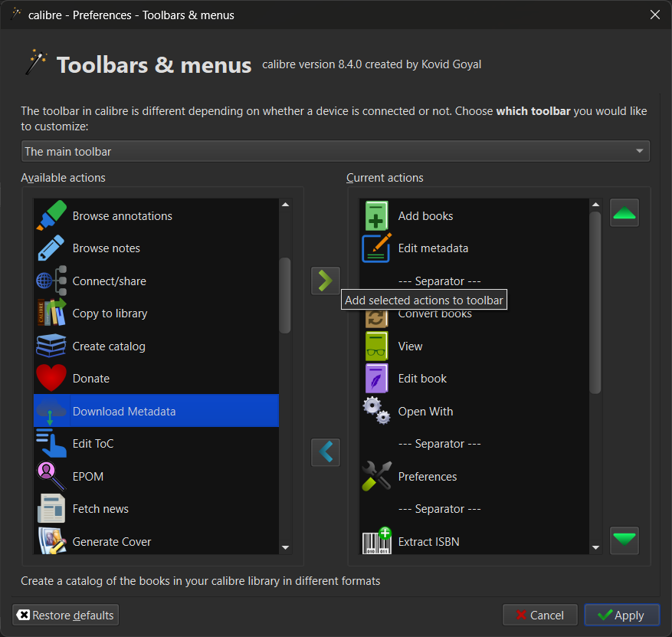This screenshot has width=672, height=637.
Task: Add selected actions with green right arrow
Action: (326, 281)
